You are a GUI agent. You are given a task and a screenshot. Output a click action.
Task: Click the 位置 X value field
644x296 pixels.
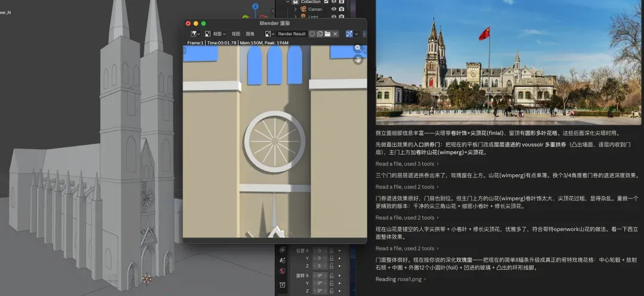tap(319, 251)
